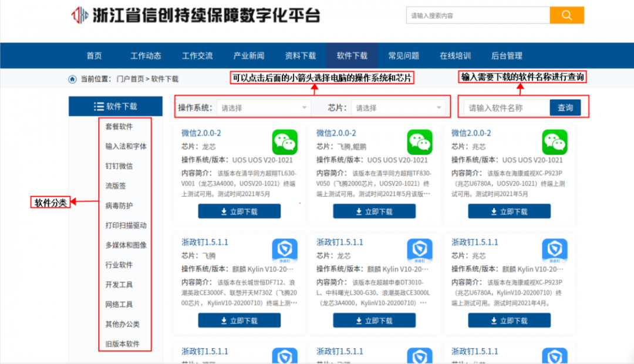Click the 查询 button

click(565, 107)
